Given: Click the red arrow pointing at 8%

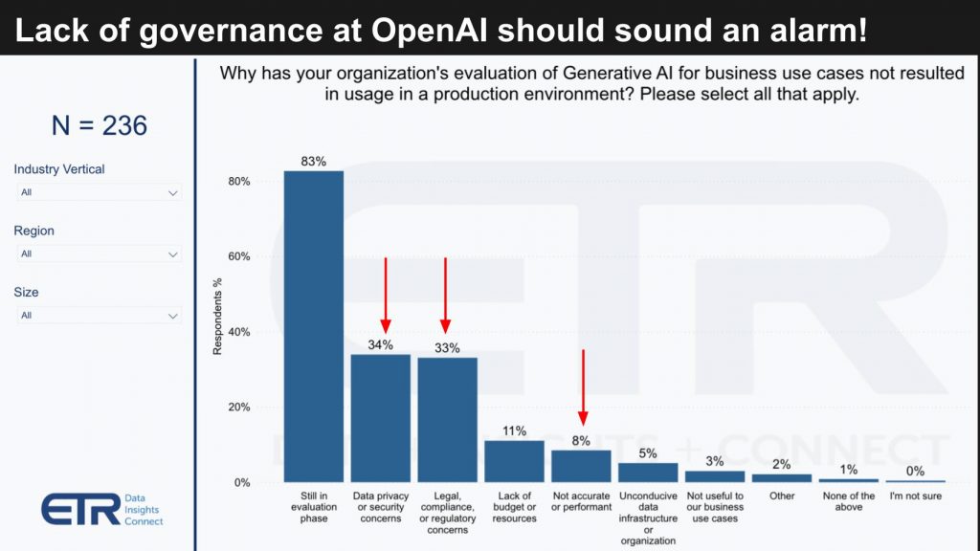Looking at the screenshot, I should 584,387.
